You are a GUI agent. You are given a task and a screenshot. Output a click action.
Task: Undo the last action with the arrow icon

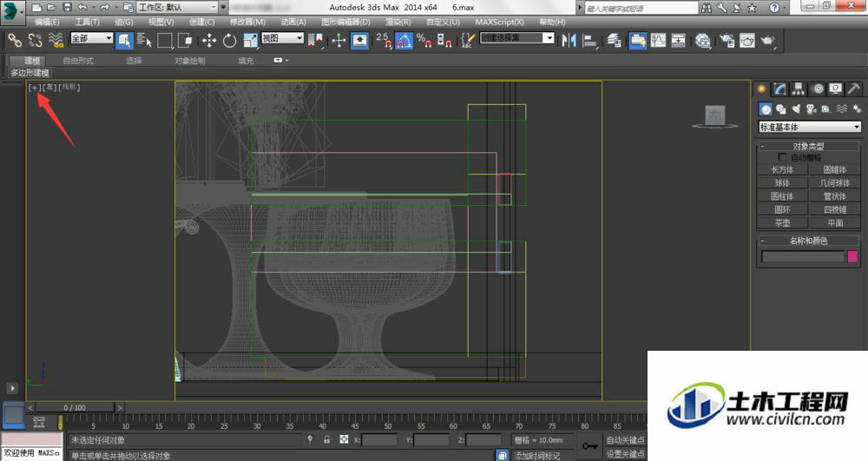coord(82,8)
